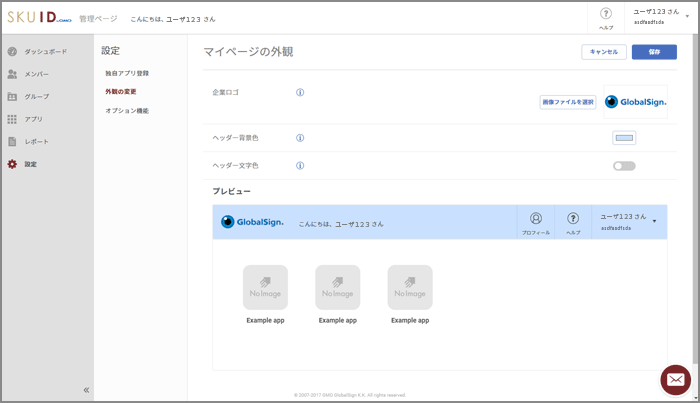Open ダッシュボード in the sidebar
Viewport: 700px width, 403px height.
[x=46, y=51]
